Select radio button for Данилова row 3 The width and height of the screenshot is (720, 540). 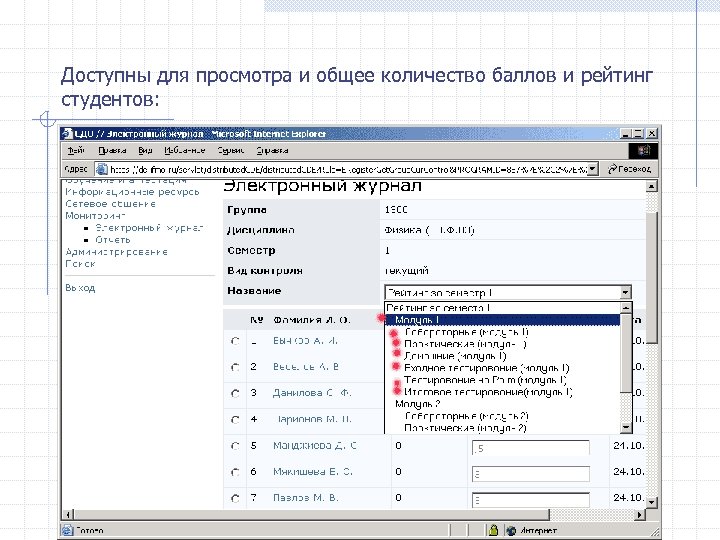coord(236,393)
